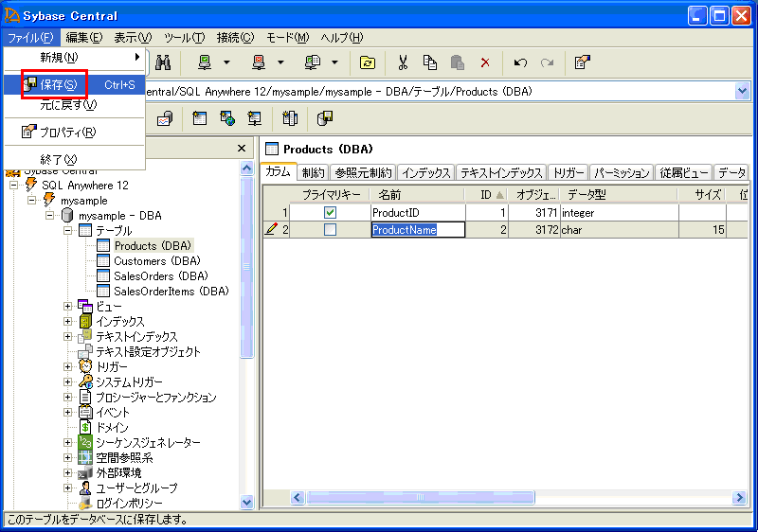Uncheck the primary key checkbox for ProductID
Viewport: 758px width, 532px height.
click(330, 213)
